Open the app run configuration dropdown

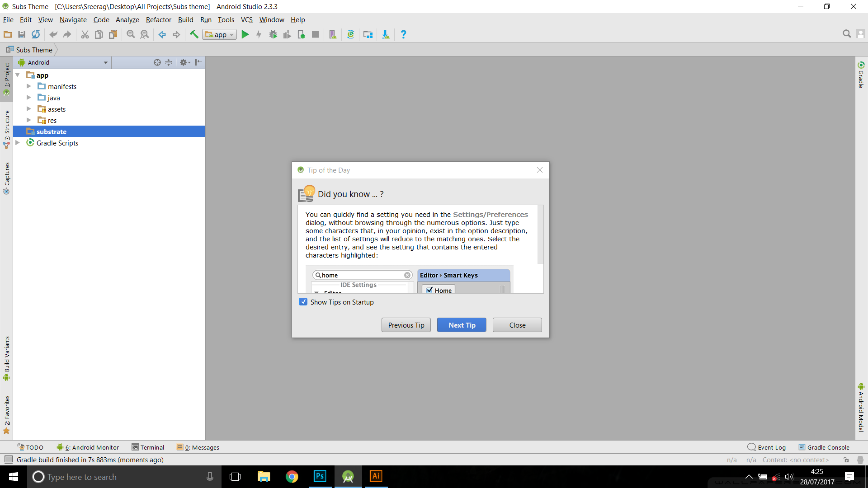tap(219, 34)
